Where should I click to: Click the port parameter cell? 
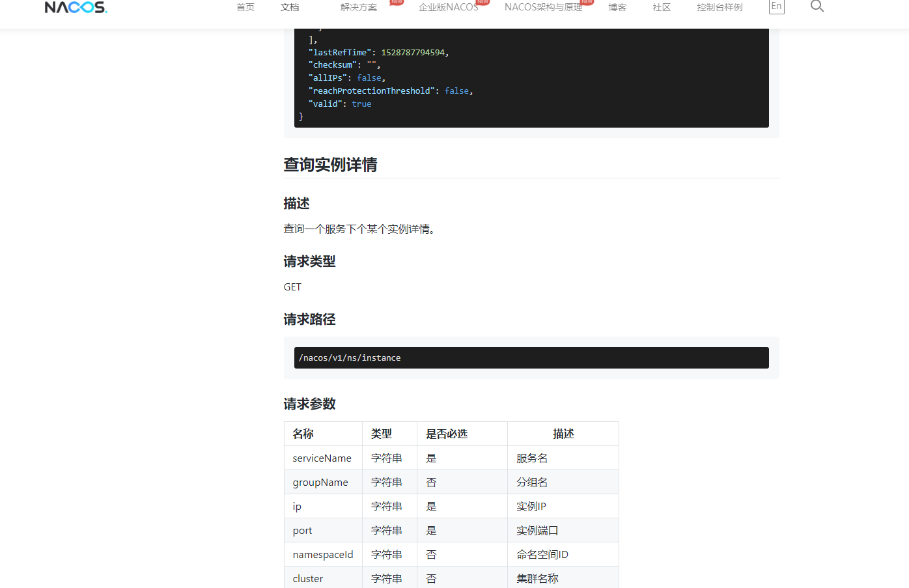pos(323,530)
